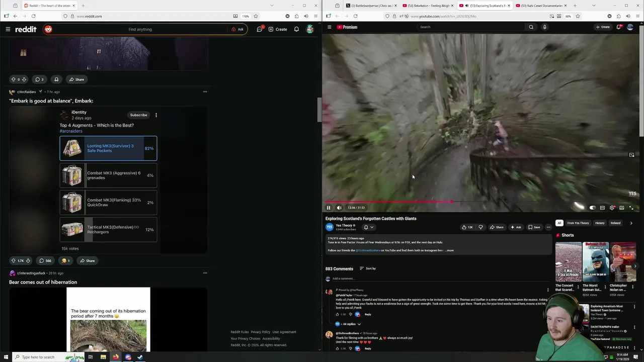The height and width of the screenshot is (362, 644).
Task: Pause the YouTube video
Action: coord(329,208)
